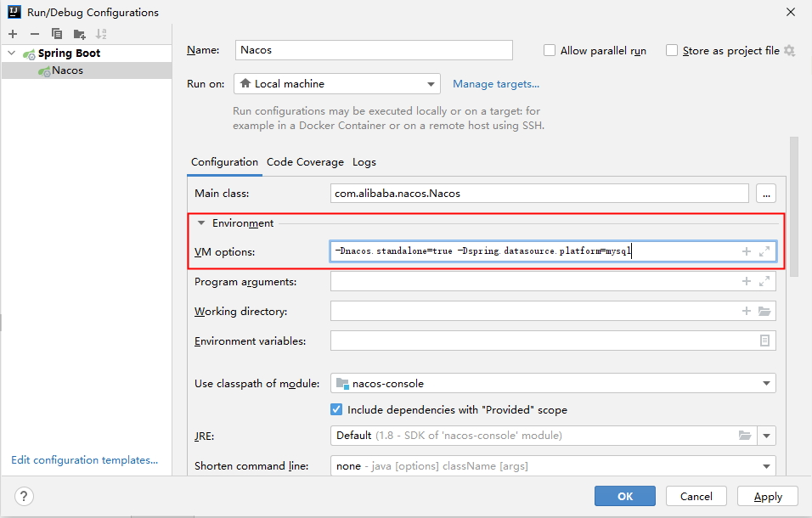Browse for working directory folder
The height and width of the screenshot is (518, 812).
(x=764, y=311)
